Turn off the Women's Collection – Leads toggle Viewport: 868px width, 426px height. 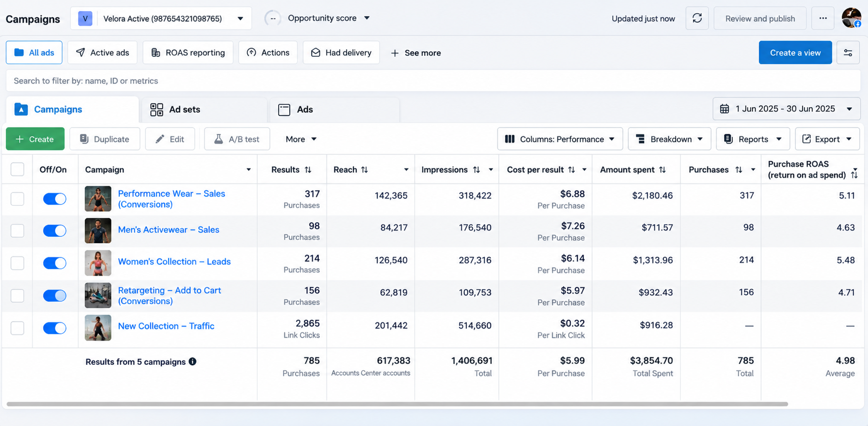[x=54, y=263]
